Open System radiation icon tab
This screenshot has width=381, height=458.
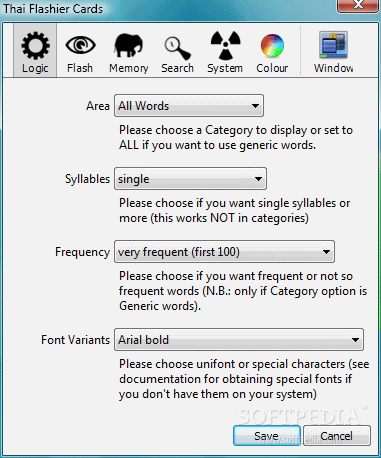(x=225, y=51)
